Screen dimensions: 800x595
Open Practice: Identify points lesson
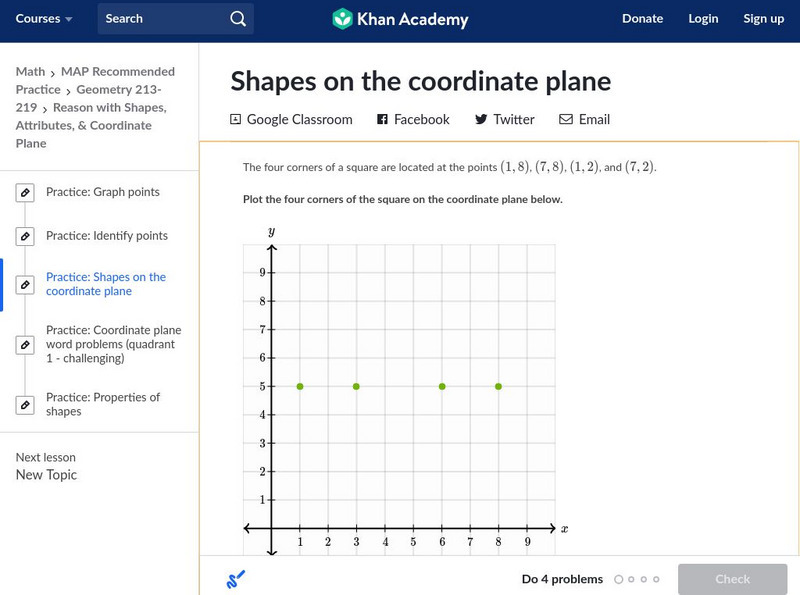coord(106,236)
